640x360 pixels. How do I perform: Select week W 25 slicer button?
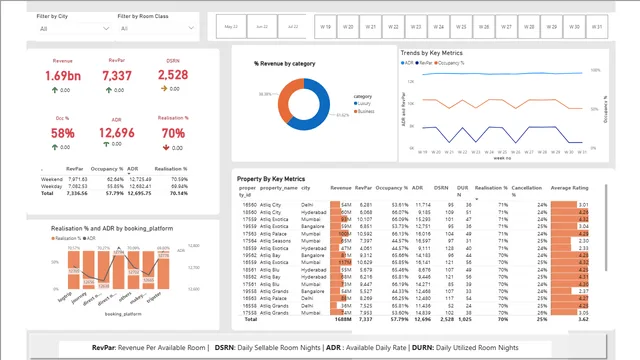point(461,27)
